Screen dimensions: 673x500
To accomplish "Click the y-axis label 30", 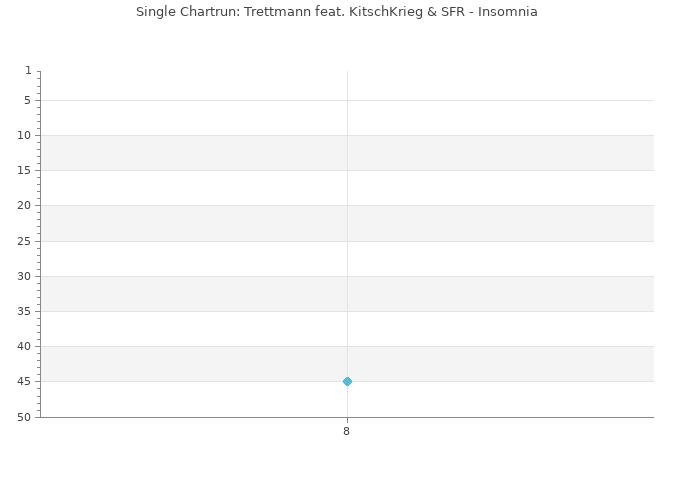I will 24,276.
